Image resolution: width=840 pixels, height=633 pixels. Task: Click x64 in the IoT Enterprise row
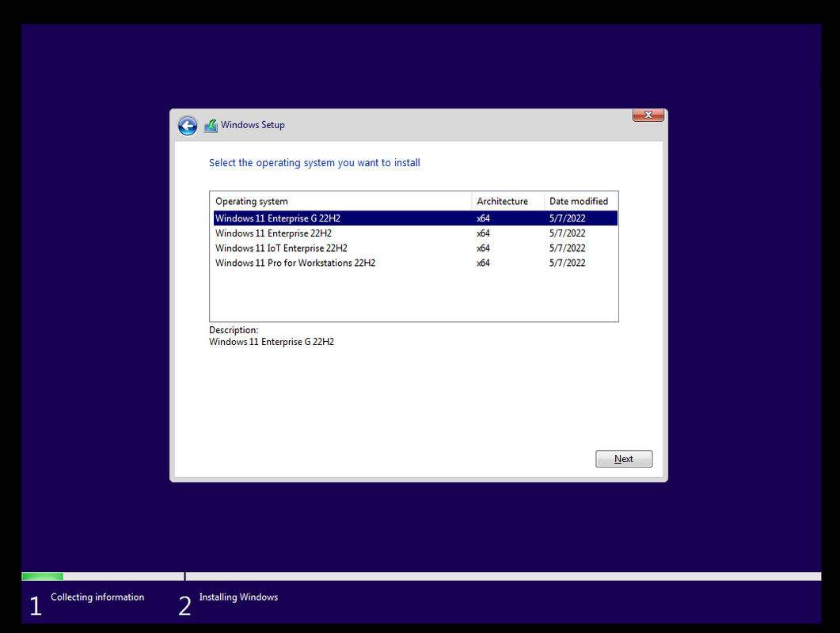(483, 248)
